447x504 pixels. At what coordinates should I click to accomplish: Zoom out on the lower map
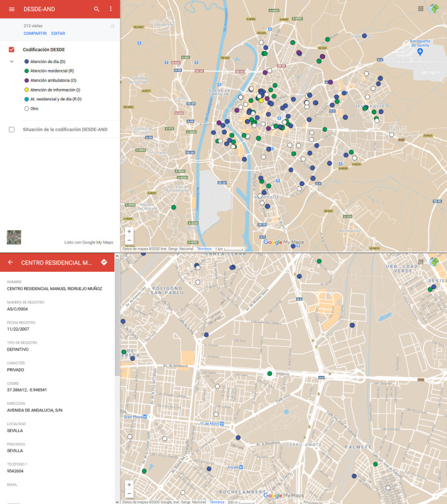click(129, 493)
